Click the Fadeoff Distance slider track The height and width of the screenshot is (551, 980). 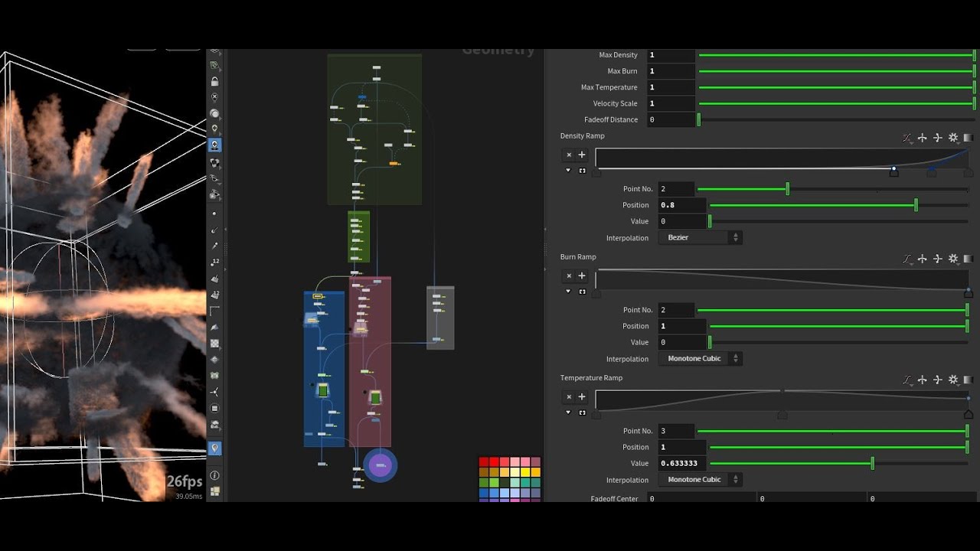[837, 119]
